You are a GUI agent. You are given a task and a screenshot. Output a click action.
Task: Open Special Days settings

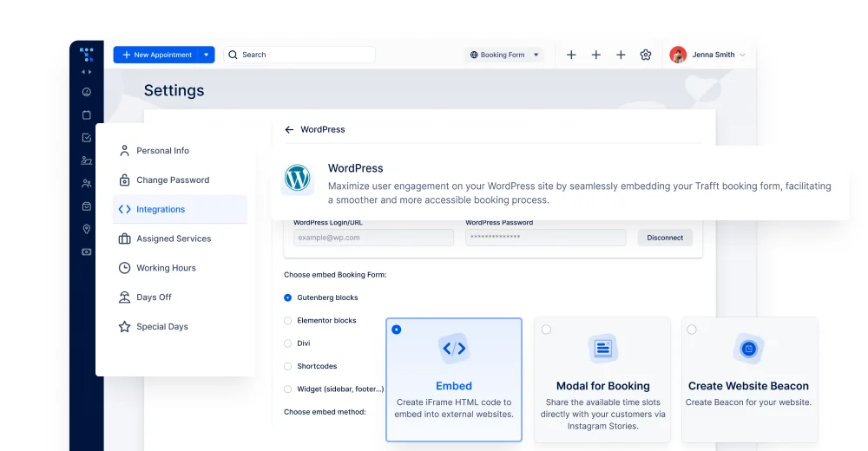coord(180,326)
